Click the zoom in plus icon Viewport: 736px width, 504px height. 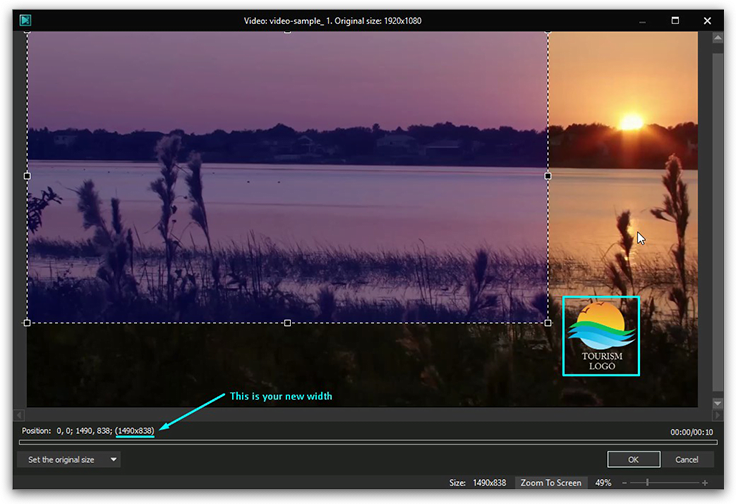click(x=705, y=483)
